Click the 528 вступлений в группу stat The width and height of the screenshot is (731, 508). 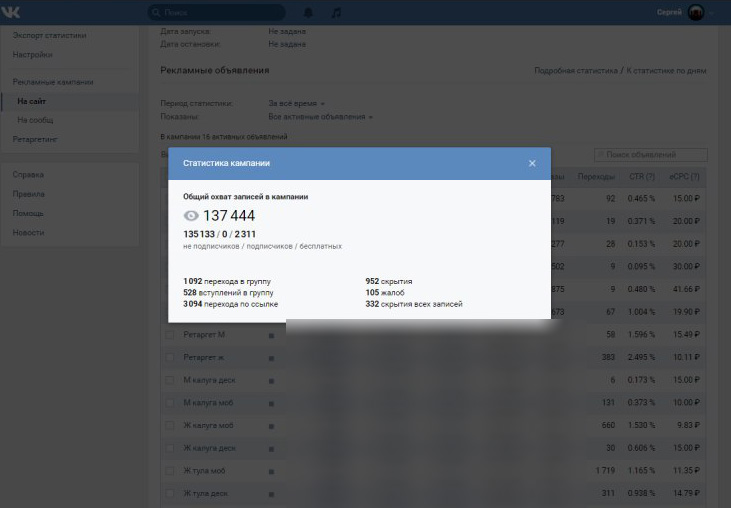click(228, 293)
